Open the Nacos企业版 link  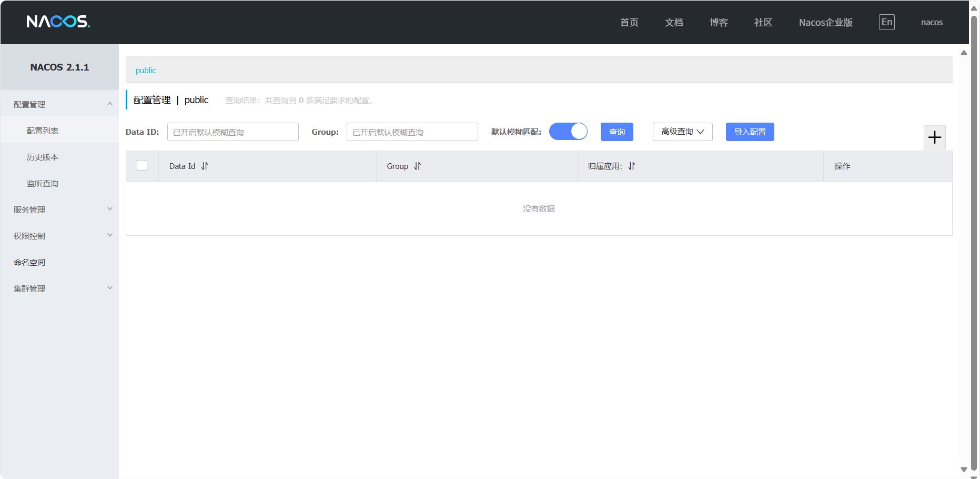(x=826, y=22)
